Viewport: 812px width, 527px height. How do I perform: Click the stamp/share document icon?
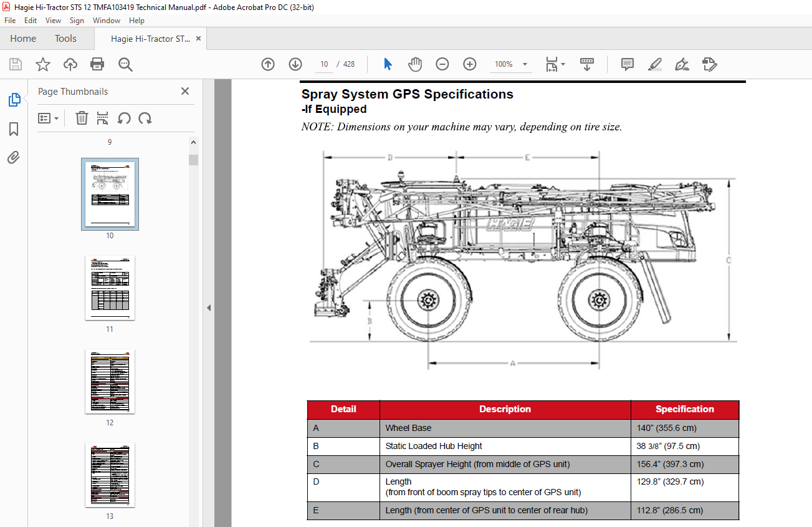pos(709,64)
